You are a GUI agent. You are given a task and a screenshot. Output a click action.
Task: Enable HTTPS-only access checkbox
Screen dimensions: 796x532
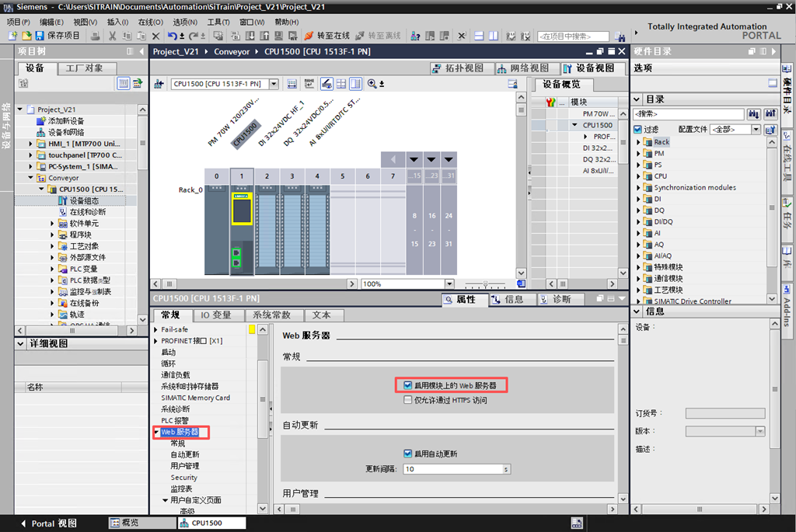coord(407,401)
